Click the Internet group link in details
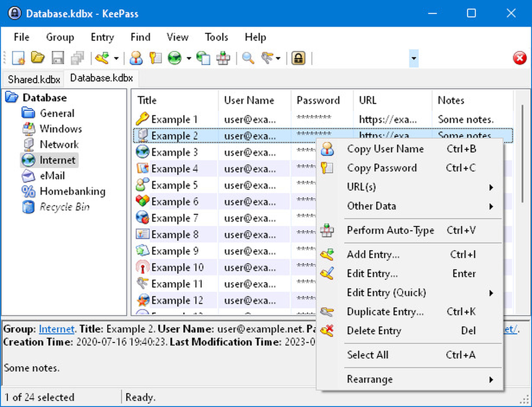Screen dimensions: 532x407 point(56,329)
